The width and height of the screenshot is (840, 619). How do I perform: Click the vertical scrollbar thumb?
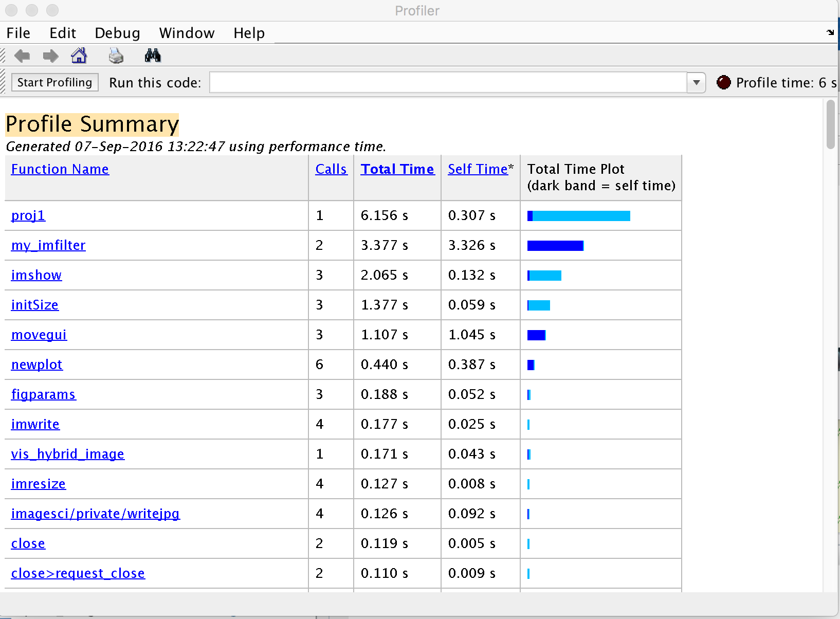(x=830, y=124)
